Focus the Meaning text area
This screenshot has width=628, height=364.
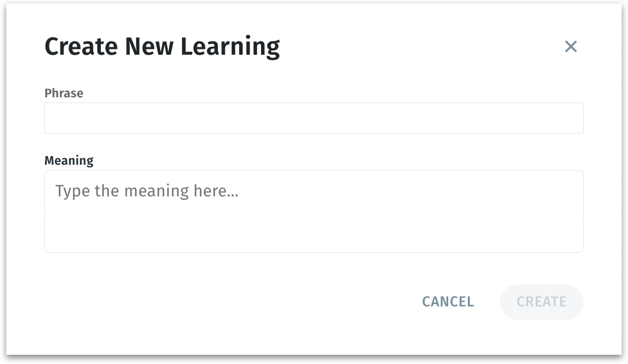313,211
